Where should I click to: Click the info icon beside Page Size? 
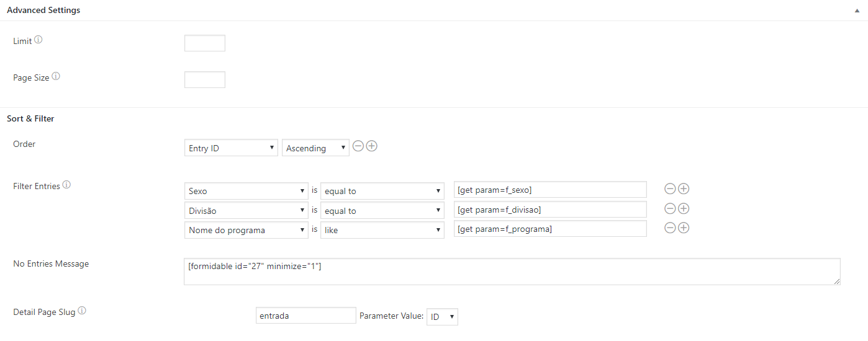click(x=56, y=77)
